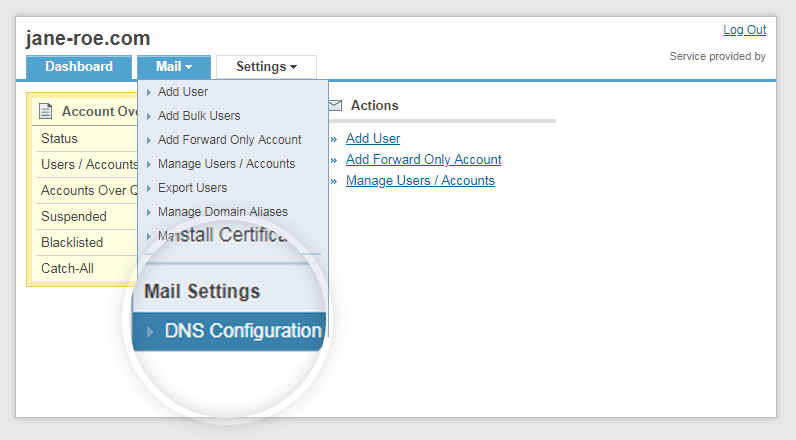
Task: Click the Catch-All row in overview
Action: (67, 269)
